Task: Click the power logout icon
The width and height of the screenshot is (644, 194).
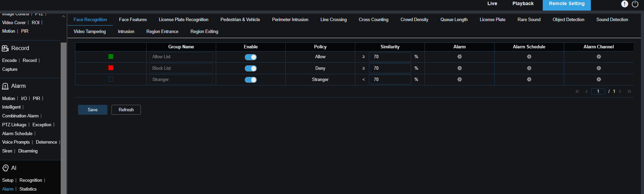Action: [x=635, y=4]
